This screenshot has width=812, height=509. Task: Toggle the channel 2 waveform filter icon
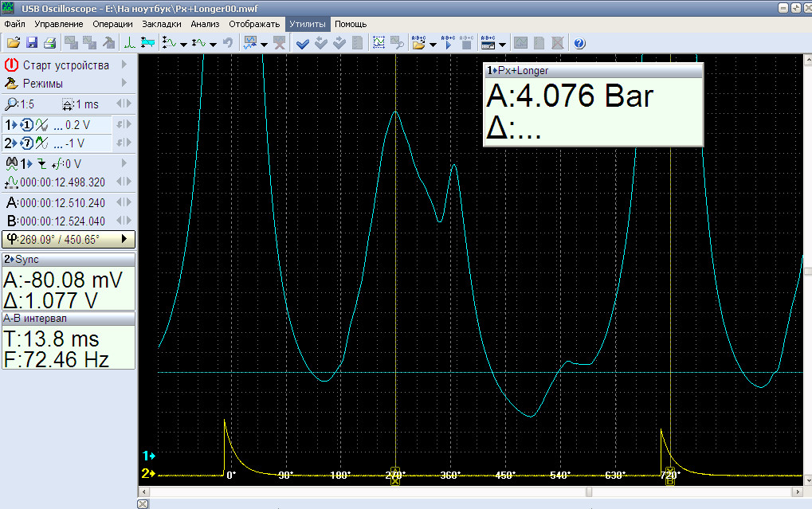41,143
